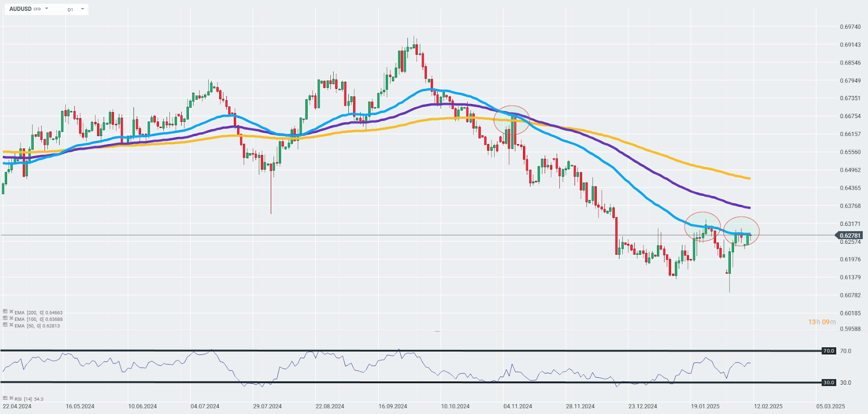Click price axis label 0.61976
868x414 pixels.
(850, 259)
